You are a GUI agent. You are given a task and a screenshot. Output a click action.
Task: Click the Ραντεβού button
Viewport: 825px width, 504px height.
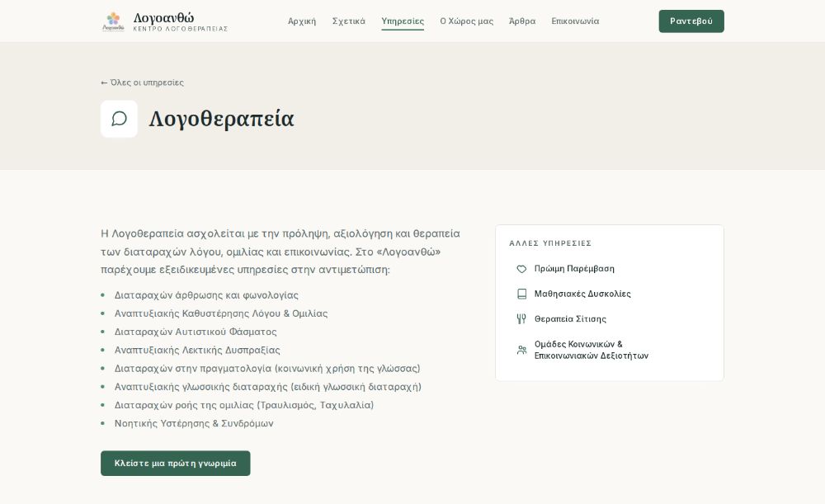pos(691,21)
